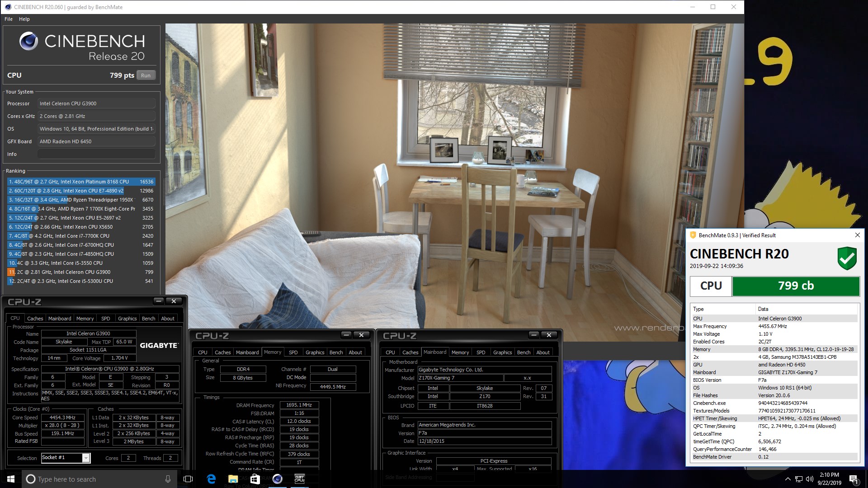The image size is (868, 488).
Task: Click the BenchMate title bar shield icon
Action: pos(693,235)
